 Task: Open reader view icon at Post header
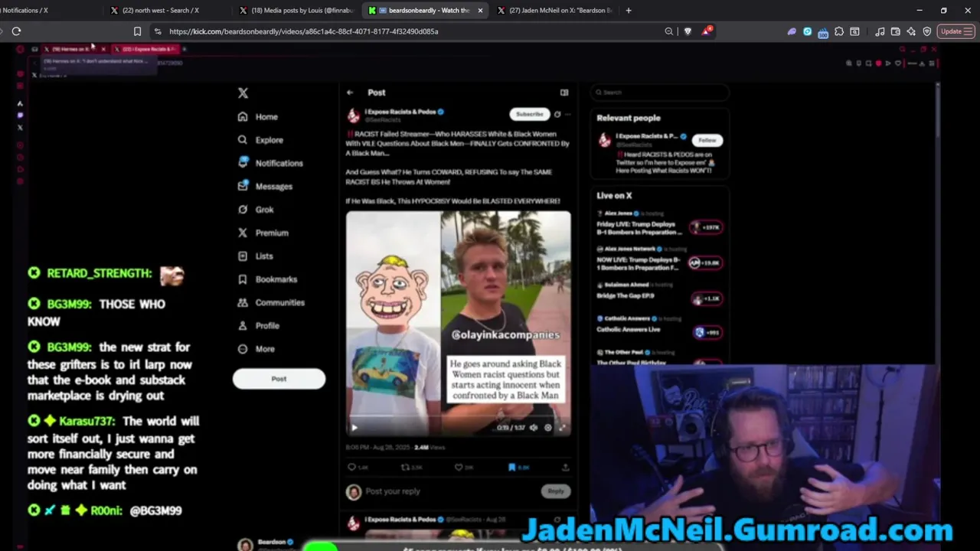pos(564,93)
